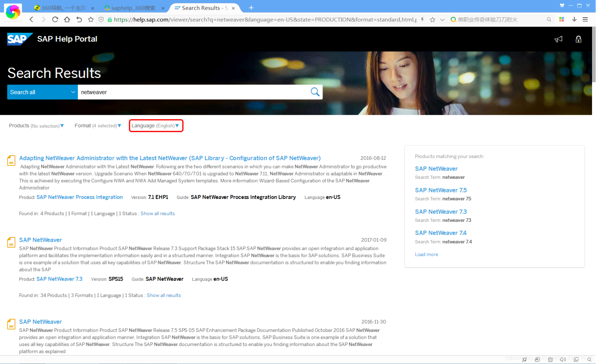Click SAP Help Portal title
Screen dimensions: 596x364
[x=67, y=39]
